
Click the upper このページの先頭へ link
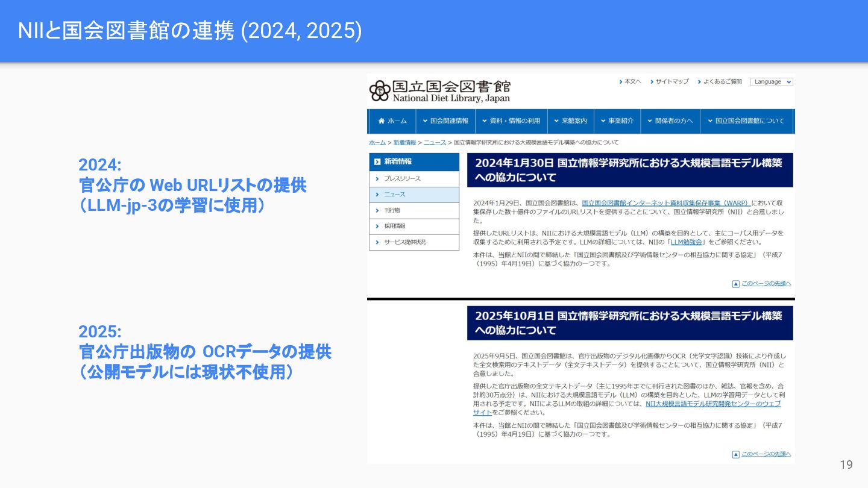(766, 284)
